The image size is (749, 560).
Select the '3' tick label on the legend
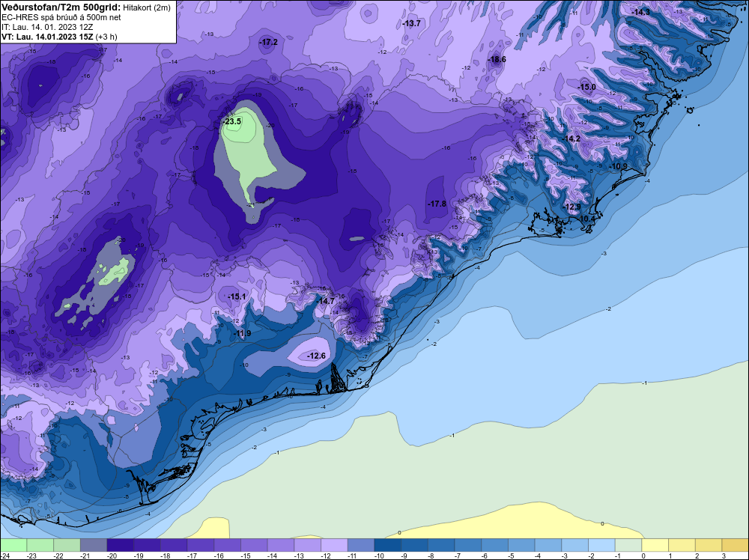pos(724,556)
